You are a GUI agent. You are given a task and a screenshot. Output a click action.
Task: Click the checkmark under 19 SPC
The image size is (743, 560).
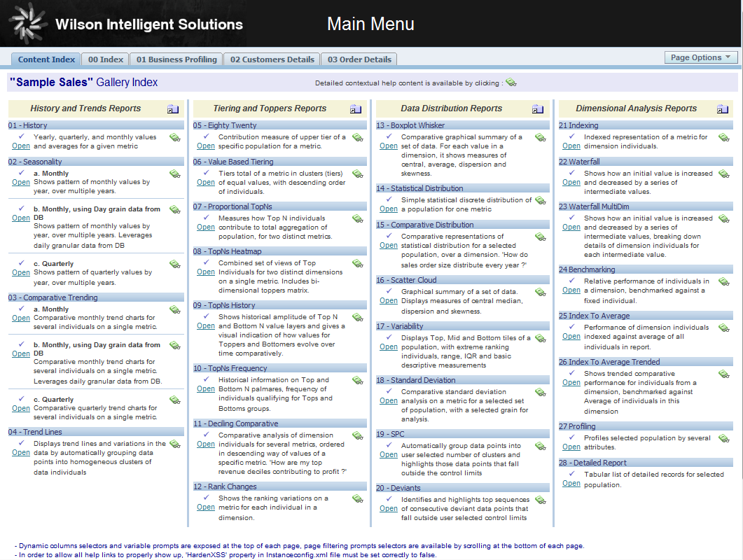click(x=389, y=445)
